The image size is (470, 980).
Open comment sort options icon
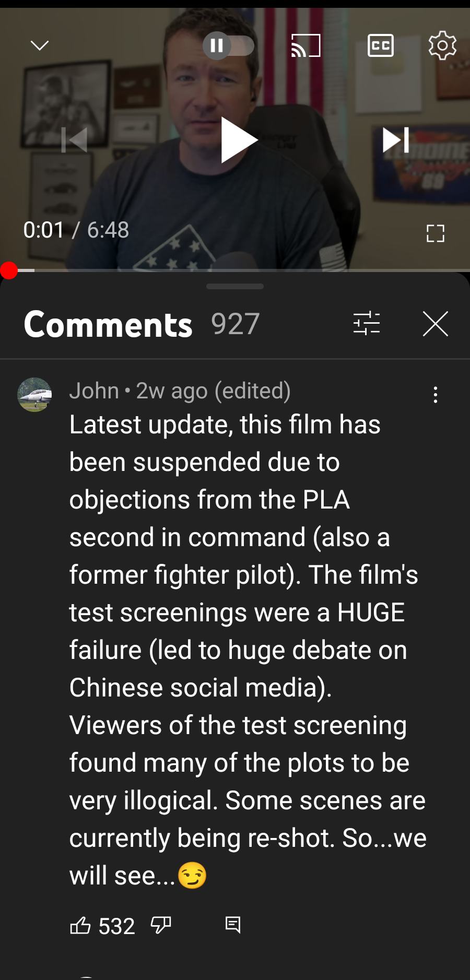(x=367, y=323)
